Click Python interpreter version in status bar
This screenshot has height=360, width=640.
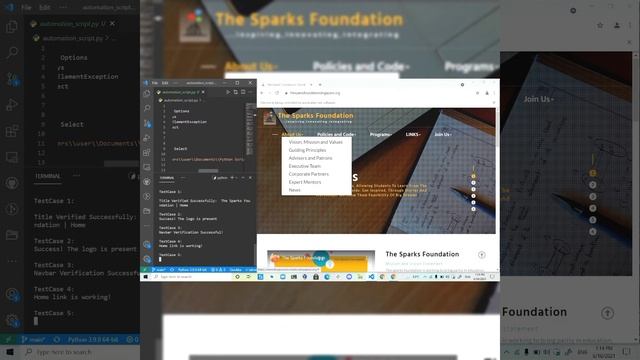[x=193, y=270]
